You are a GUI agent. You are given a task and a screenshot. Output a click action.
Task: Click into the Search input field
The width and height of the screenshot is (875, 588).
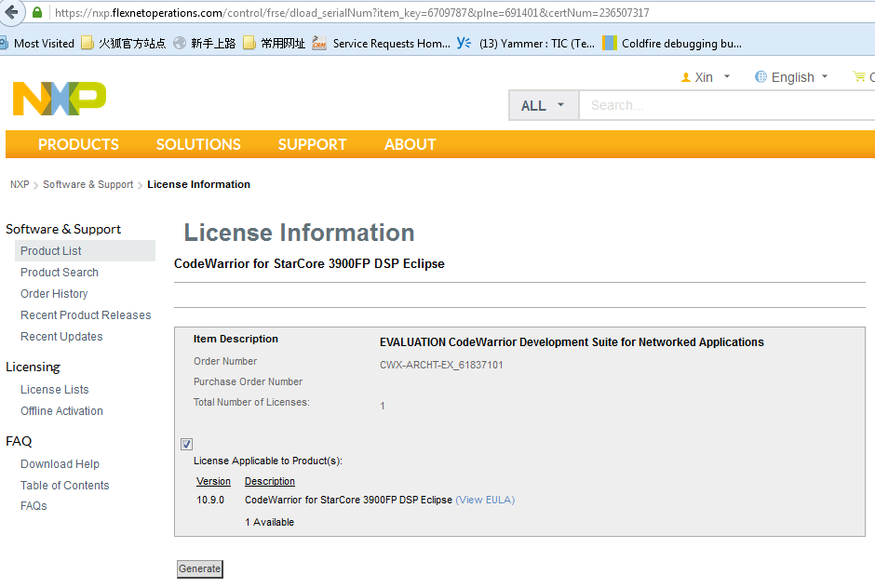click(x=727, y=105)
